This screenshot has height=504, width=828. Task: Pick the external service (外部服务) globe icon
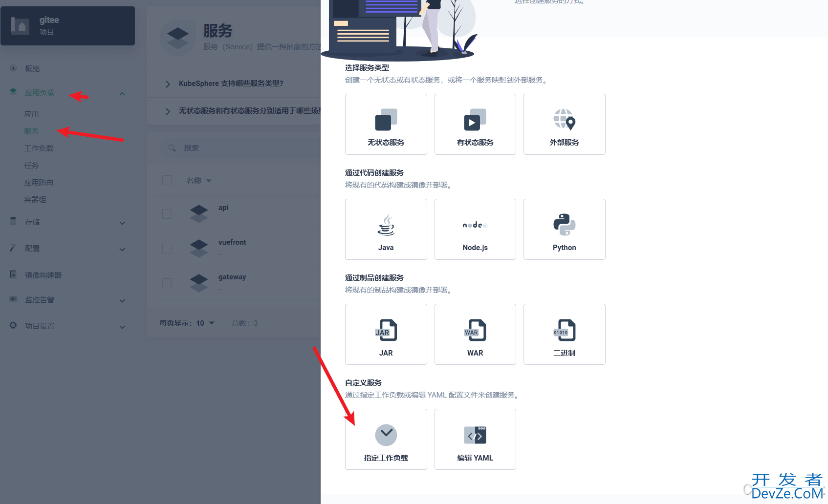tap(565, 120)
